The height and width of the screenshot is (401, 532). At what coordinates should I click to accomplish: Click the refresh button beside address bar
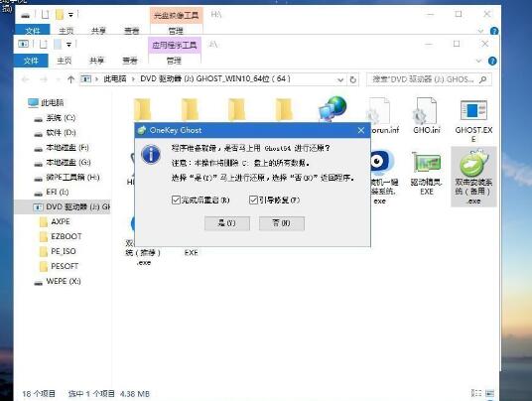click(353, 79)
